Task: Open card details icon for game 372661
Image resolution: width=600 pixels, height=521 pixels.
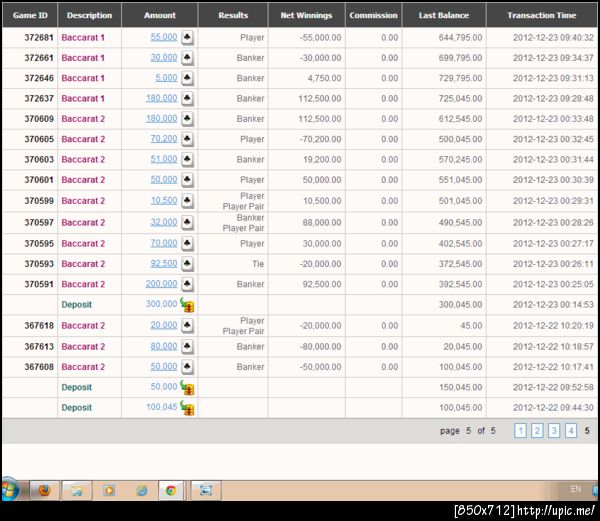Action: (187, 58)
